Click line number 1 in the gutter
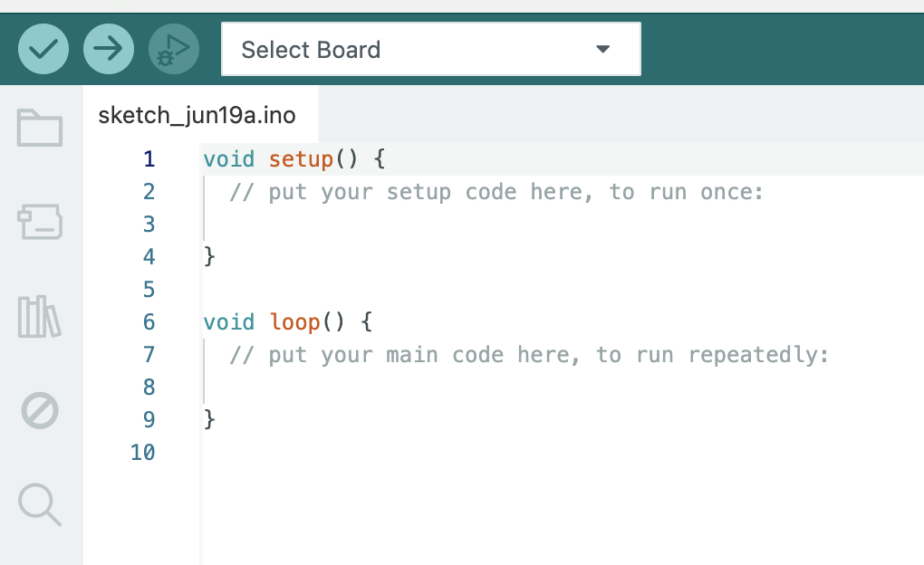Screen dimensions: 924x565 coord(149,159)
